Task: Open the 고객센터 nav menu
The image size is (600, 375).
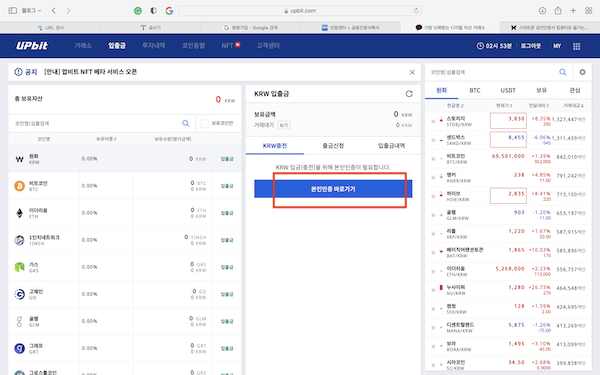Action: coord(268,46)
